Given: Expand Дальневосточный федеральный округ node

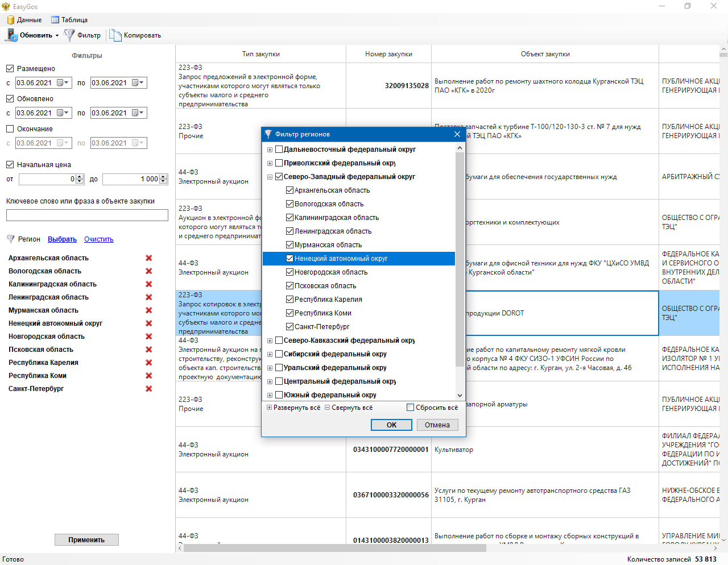Looking at the screenshot, I should (270, 149).
